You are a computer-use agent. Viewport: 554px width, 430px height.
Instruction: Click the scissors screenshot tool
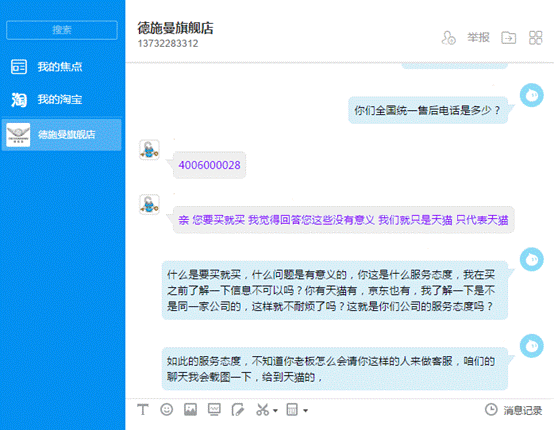263,410
